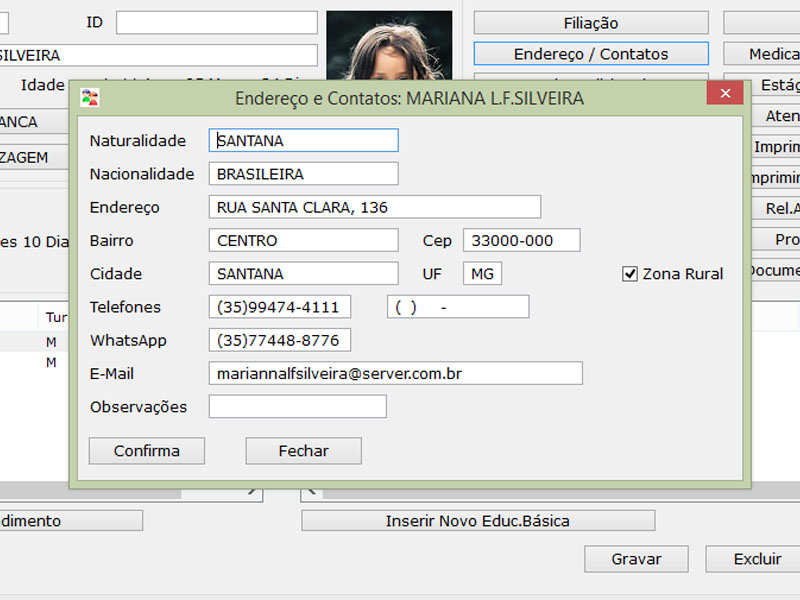The height and width of the screenshot is (600, 800).
Task: Click the first Telefones number field
Action: [280, 307]
